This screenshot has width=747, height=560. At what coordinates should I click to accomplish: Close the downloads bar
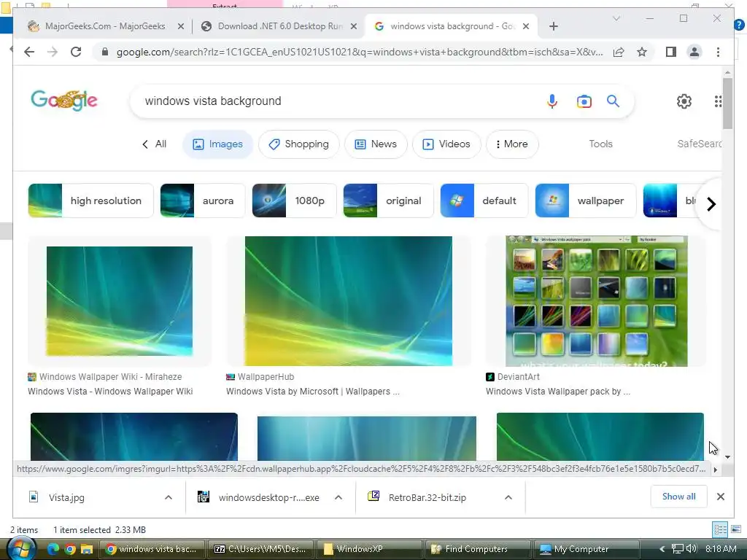(720, 497)
